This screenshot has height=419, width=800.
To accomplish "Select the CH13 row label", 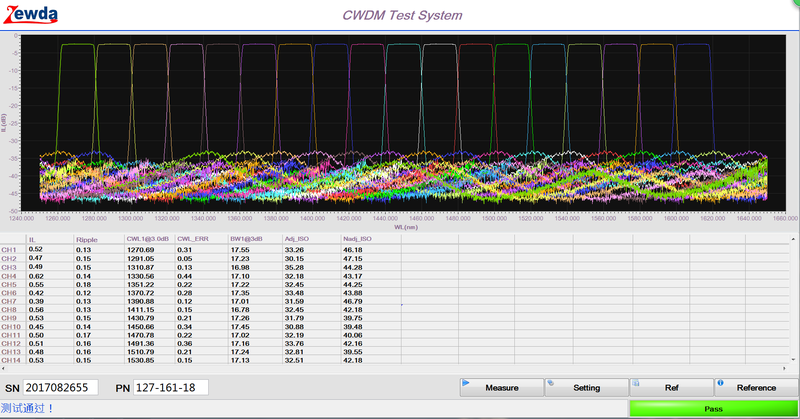I will [x=11, y=352].
